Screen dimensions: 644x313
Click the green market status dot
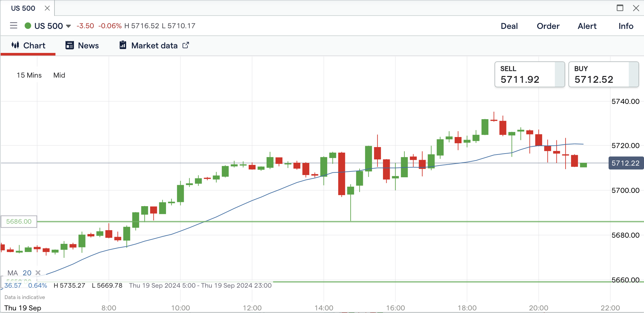pyautogui.click(x=28, y=26)
